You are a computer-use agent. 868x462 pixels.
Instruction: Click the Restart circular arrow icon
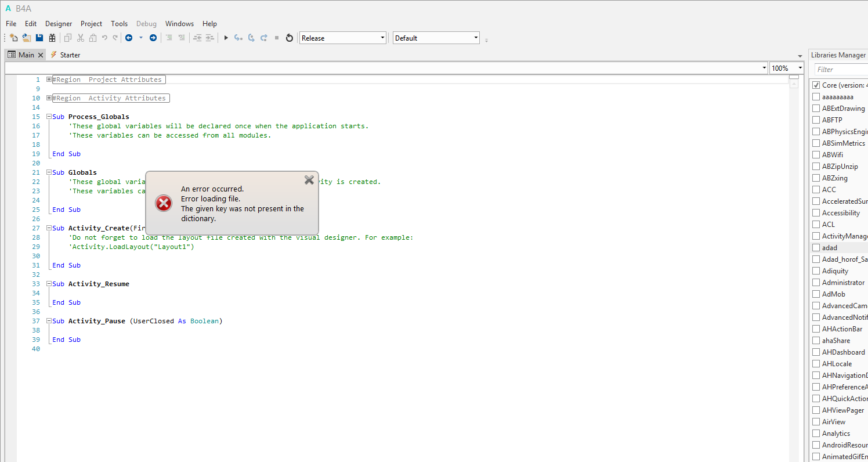click(290, 38)
